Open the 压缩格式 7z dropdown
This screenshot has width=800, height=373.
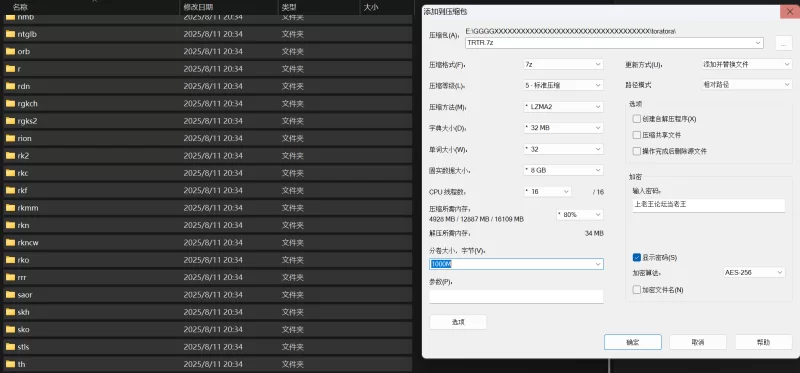coord(563,64)
